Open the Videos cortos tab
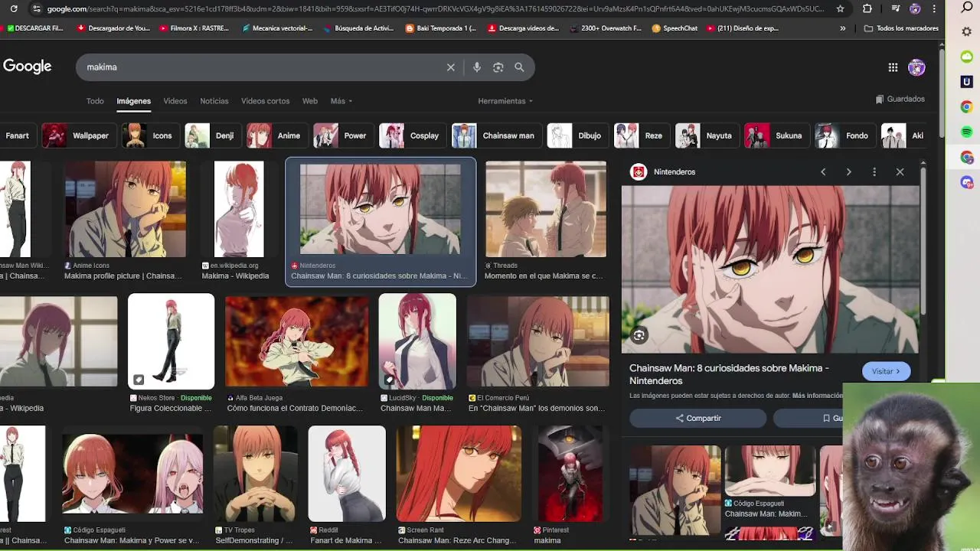980x551 pixels. [265, 101]
